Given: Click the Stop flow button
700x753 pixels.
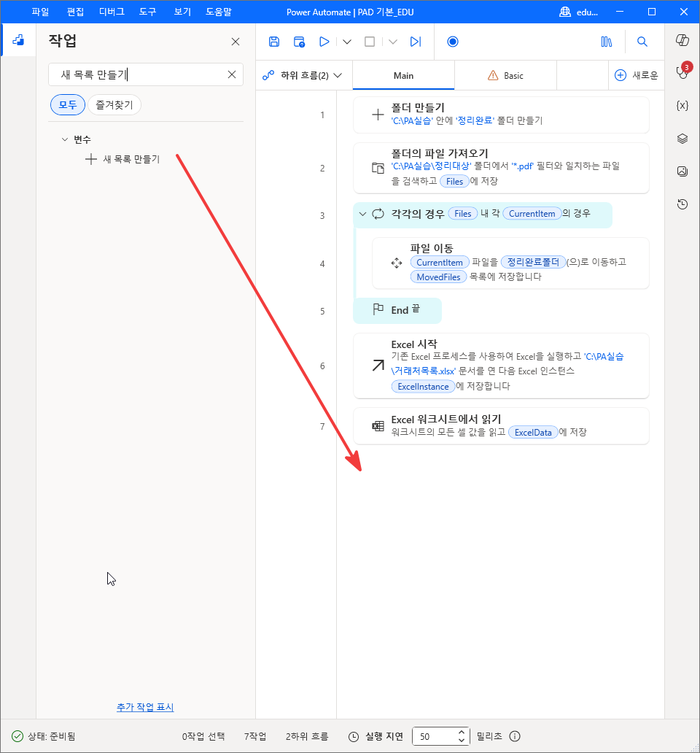Looking at the screenshot, I should 370,42.
